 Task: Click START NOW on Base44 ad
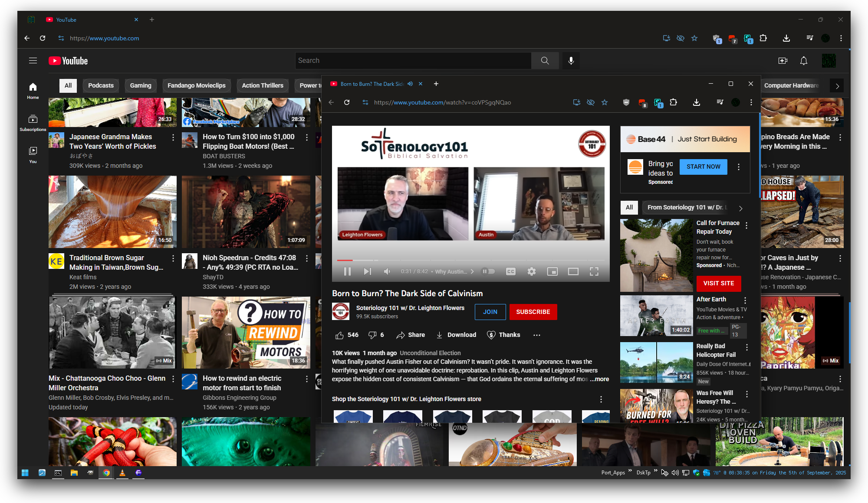coord(703,167)
